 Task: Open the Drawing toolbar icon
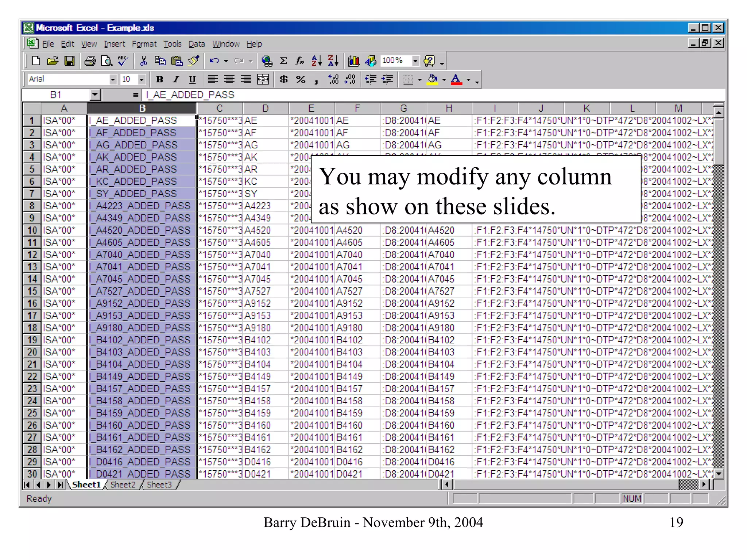pos(371,61)
